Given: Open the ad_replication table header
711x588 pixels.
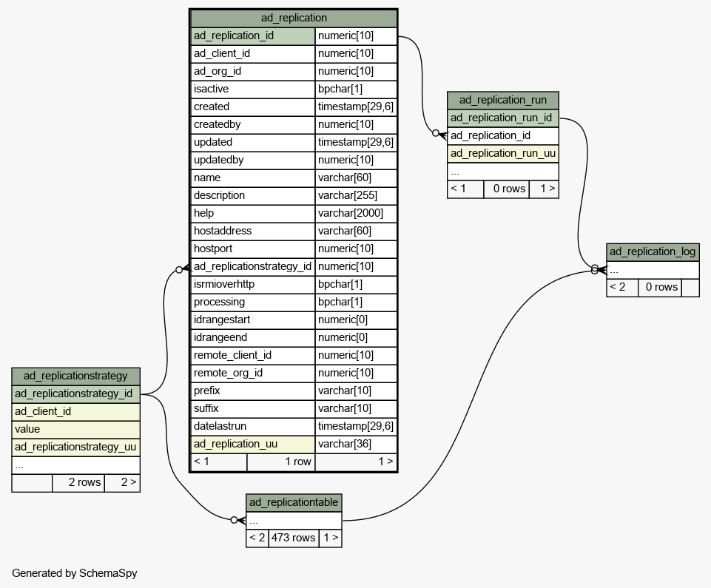Looking at the screenshot, I should 294,18.
